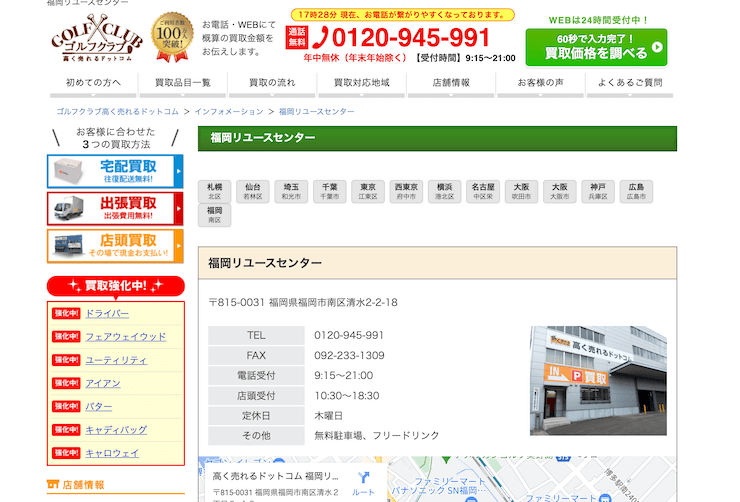
Task: Select the 出張買取 truck banner
Action: pyautogui.click(x=115, y=208)
